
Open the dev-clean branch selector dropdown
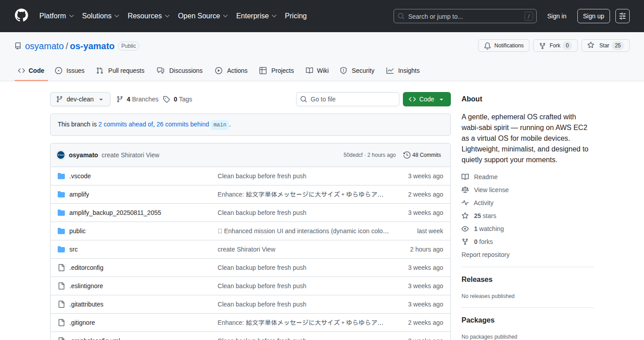80,99
